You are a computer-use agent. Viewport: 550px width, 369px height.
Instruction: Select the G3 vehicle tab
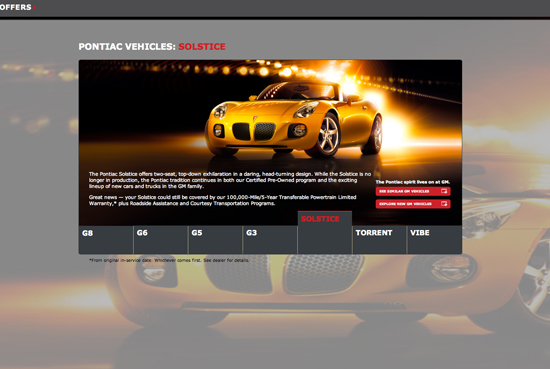(x=270, y=240)
